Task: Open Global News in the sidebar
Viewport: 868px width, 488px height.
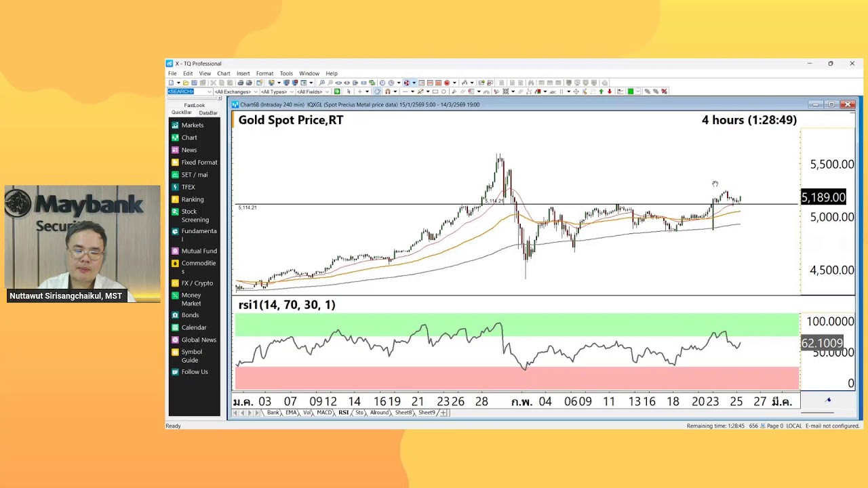Action: pyautogui.click(x=195, y=340)
